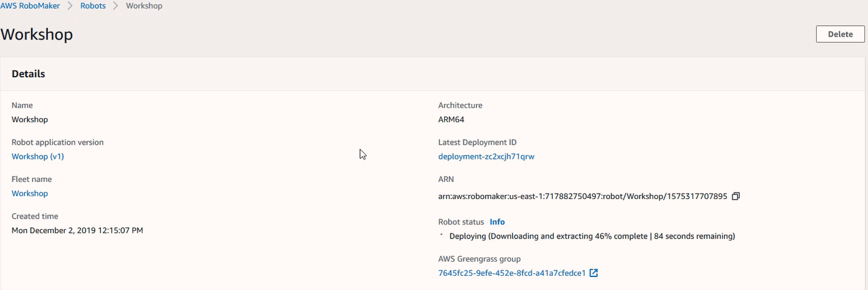This screenshot has width=868, height=290.
Task: Click the Delete button
Action: [x=840, y=34]
